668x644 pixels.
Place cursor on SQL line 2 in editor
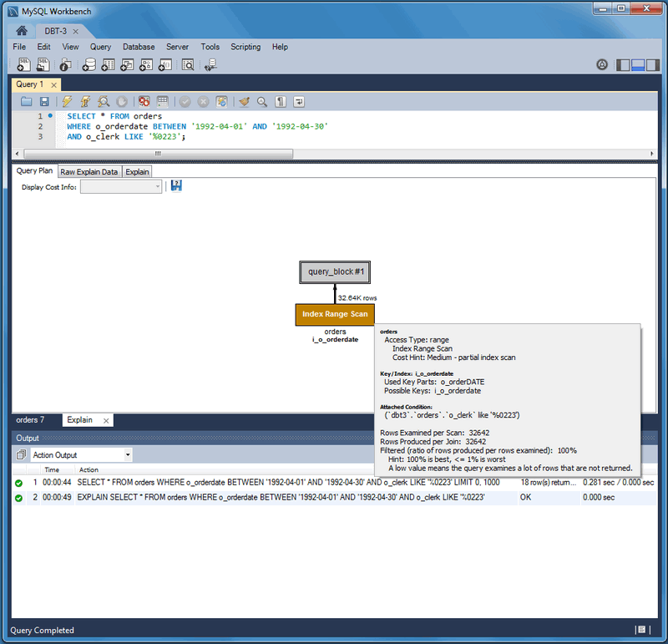click(x=197, y=127)
